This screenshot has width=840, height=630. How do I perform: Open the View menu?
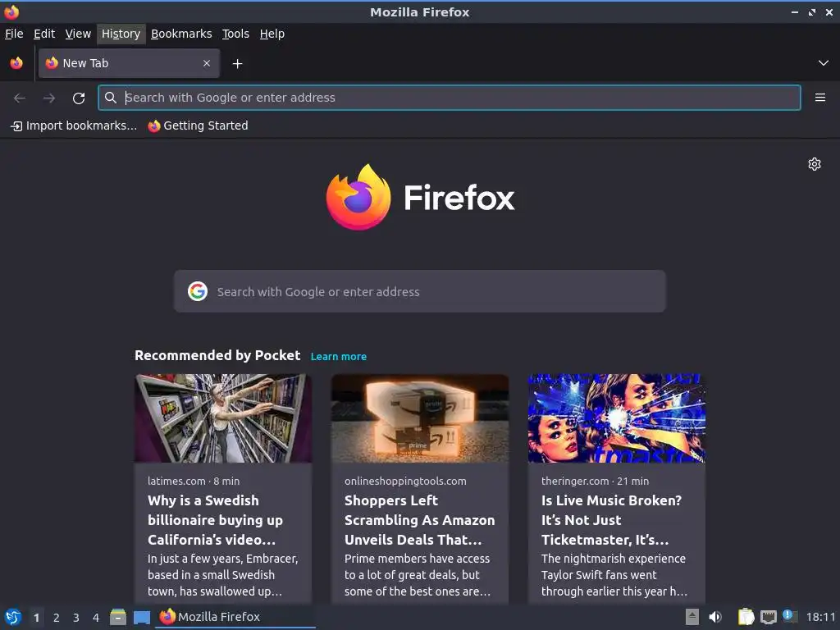tap(78, 34)
